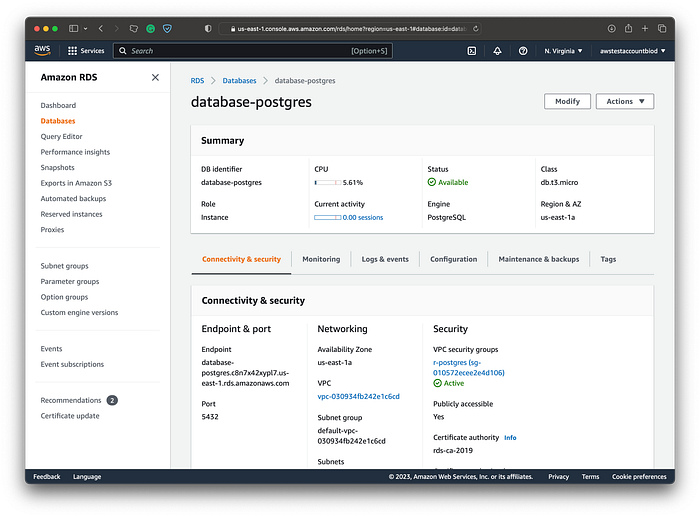This screenshot has width=700, height=517.
Task: Open the awstestaccountbiod account menu
Action: tap(633, 51)
